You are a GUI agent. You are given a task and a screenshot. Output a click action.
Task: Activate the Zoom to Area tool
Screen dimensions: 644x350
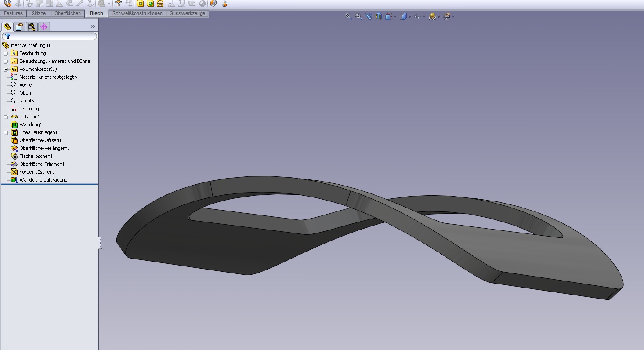358,16
